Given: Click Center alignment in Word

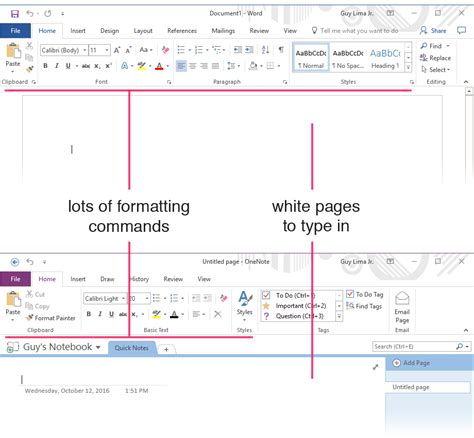Looking at the screenshot, I should [193, 66].
